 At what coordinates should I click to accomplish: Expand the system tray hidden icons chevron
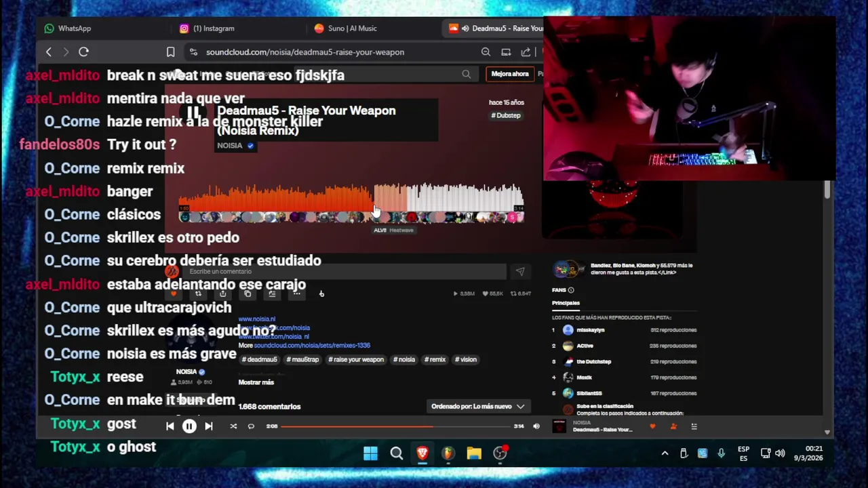(x=665, y=453)
